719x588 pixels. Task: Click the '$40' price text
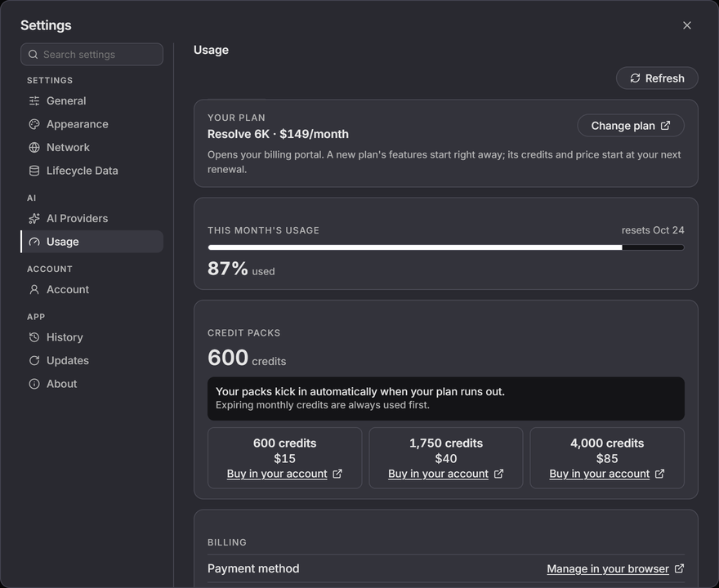[x=446, y=459]
